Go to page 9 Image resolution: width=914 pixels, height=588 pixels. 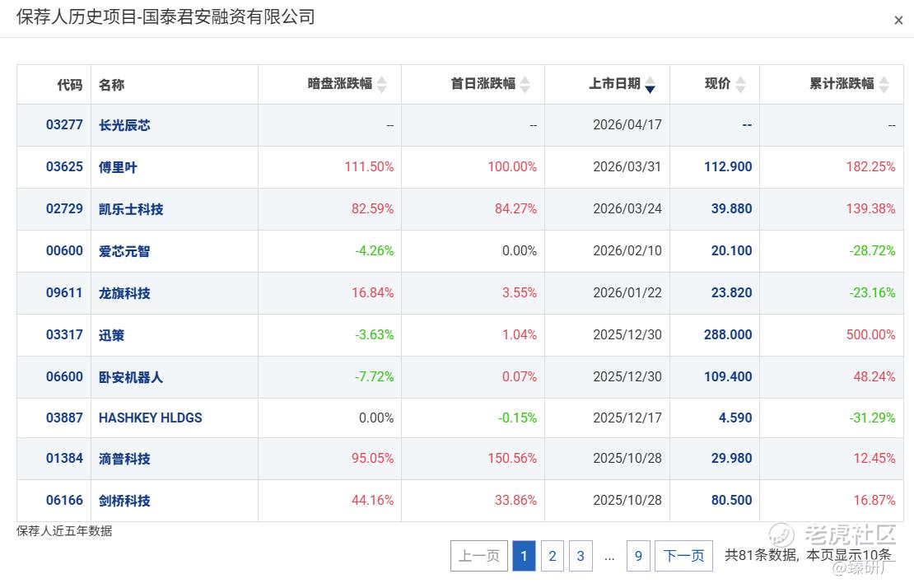638,556
